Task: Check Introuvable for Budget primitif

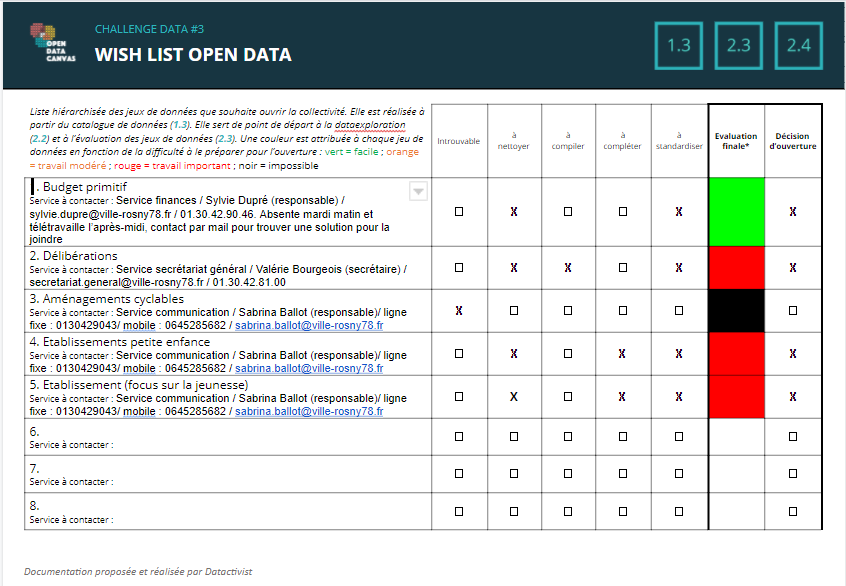Action: click(459, 212)
